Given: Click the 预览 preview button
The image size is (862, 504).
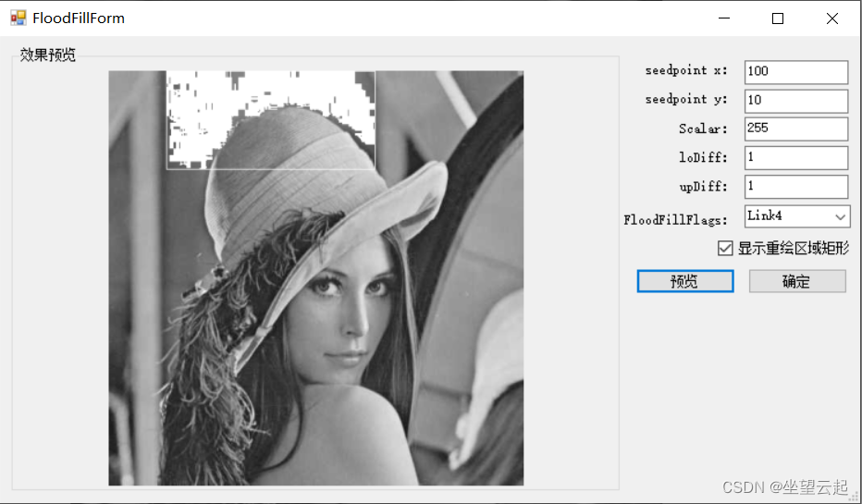Looking at the screenshot, I should [685, 281].
